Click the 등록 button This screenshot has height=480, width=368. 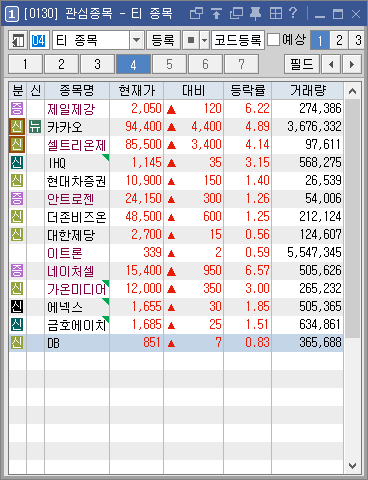click(x=163, y=41)
